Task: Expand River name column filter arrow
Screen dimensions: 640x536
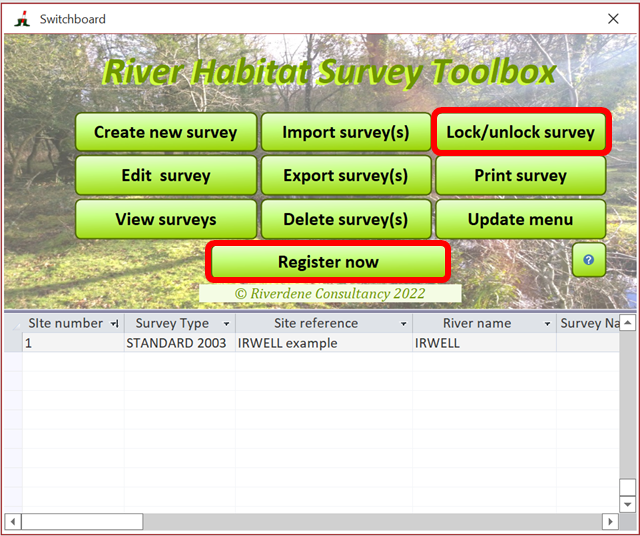Action: [x=547, y=324]
